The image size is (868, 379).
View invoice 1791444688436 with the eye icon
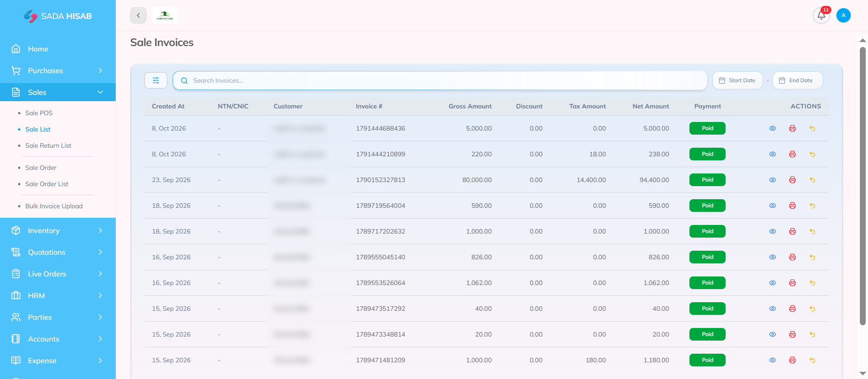tap(773, 128)
